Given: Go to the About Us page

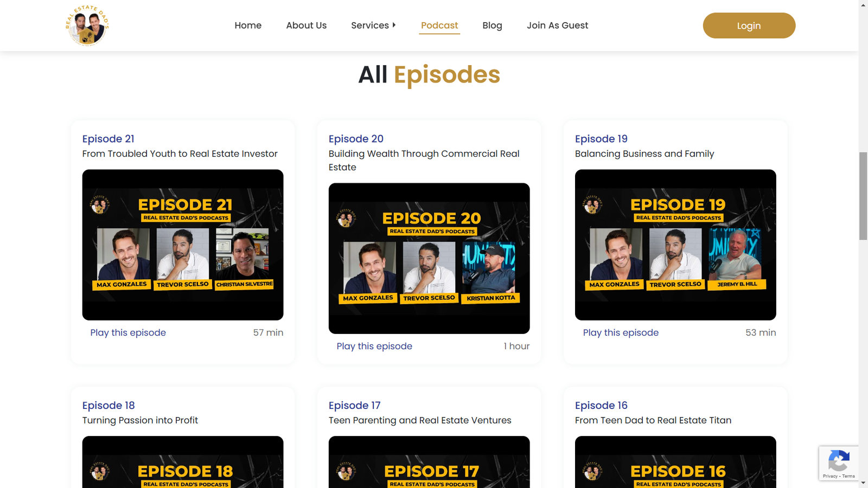Looking at the screenshot, I should pos(306,25).
